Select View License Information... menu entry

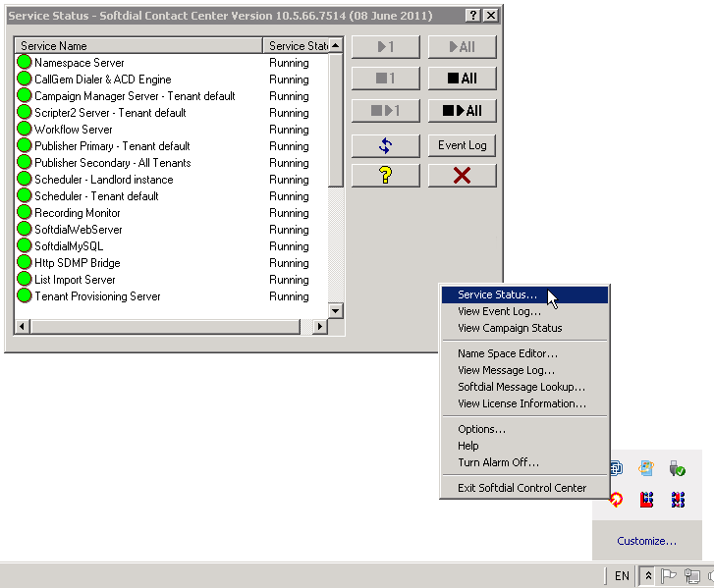click(524, 403)
